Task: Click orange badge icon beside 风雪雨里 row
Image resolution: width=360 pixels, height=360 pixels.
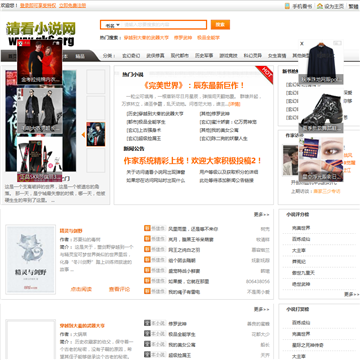Action: [x=147, y=228]
